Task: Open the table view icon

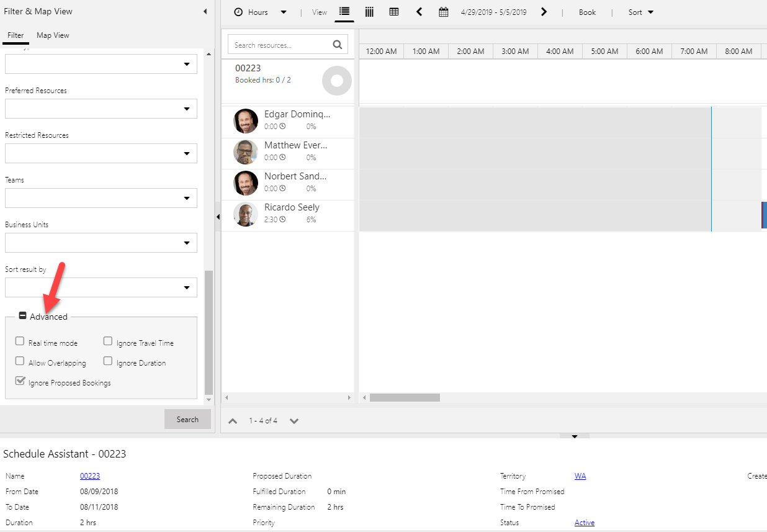Action: [394, 12]
